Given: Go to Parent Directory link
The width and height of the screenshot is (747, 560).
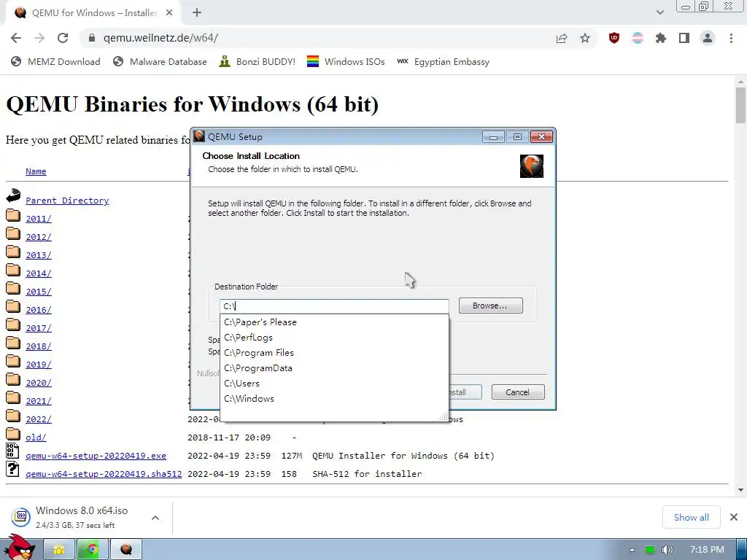Looking at the screenshot, I should 67,201.
